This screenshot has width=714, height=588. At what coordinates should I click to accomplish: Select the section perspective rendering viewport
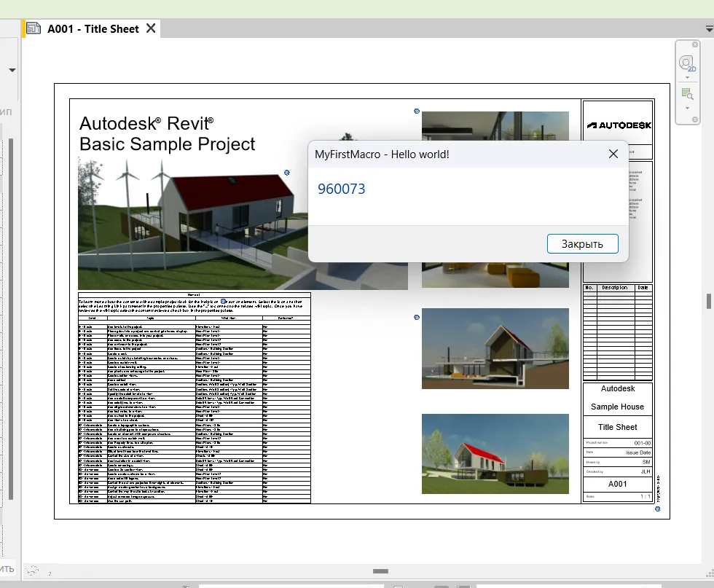coord(495,348)
